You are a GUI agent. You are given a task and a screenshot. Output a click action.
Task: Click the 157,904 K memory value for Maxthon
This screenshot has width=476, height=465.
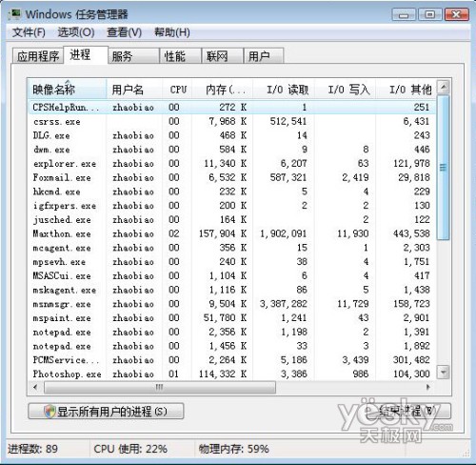223,233
